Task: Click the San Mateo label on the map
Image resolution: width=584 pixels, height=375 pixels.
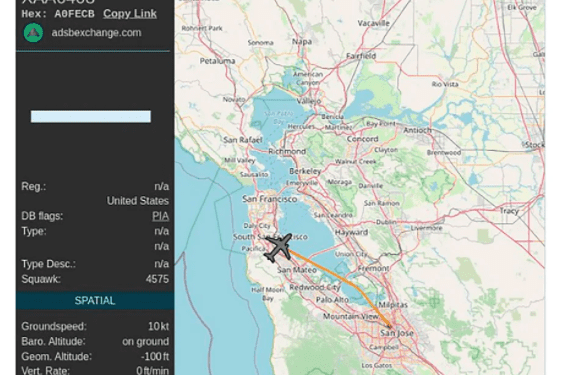Action: (x=297, y=270)
